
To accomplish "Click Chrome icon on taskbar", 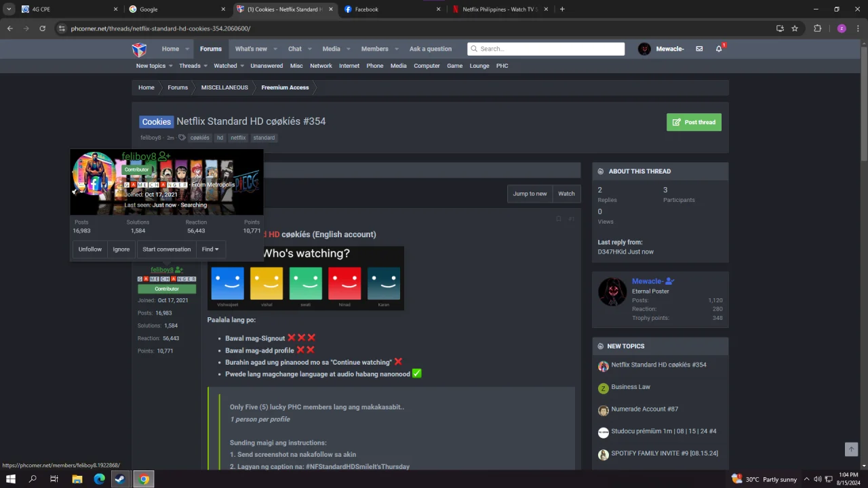I will 144,479.
